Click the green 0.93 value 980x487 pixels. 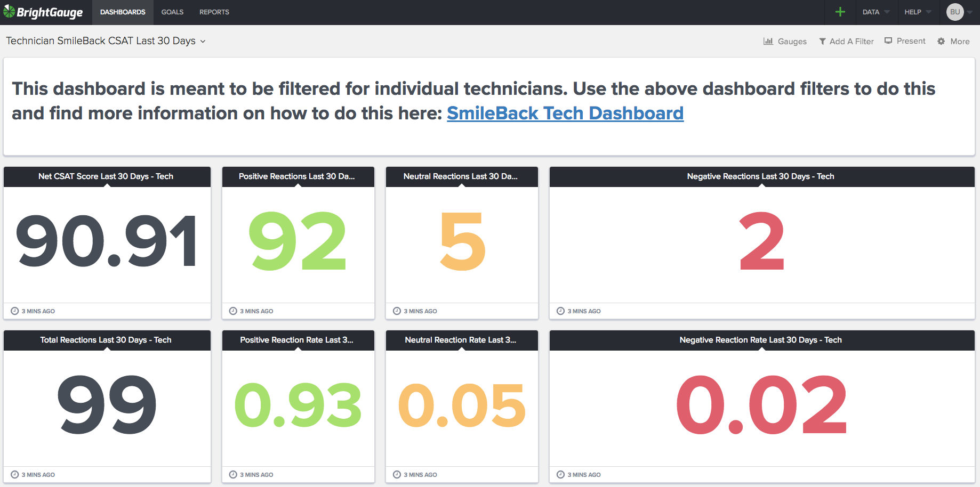[298, 405]
